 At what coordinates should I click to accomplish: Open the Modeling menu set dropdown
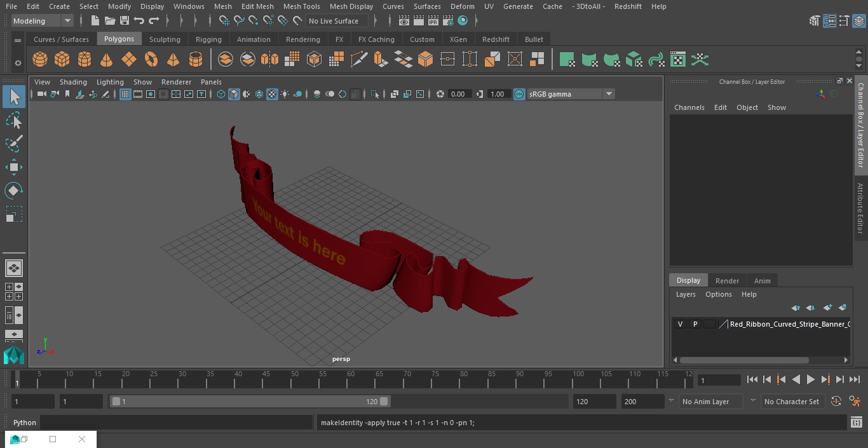pos(42,21)
